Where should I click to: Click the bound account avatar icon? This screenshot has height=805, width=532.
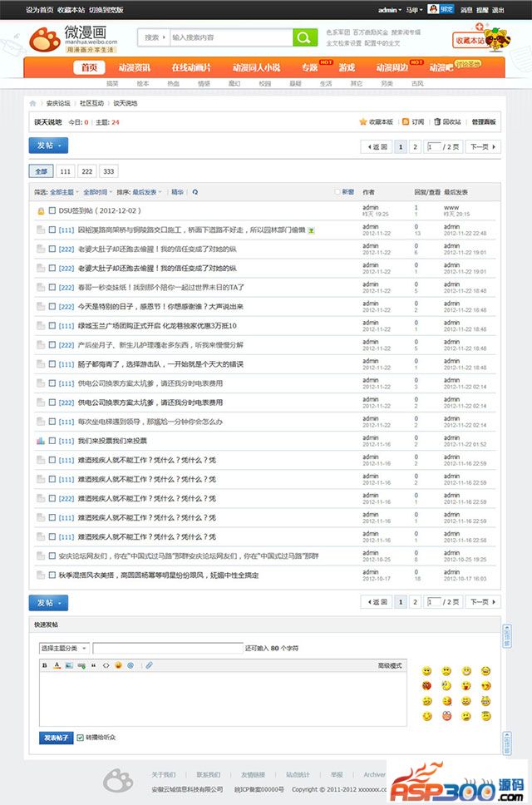coord(434,9)
